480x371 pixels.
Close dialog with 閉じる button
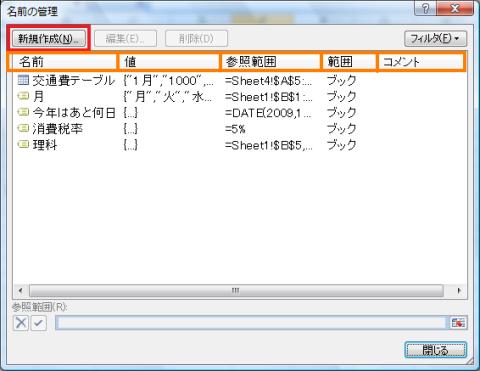point(435,350)
